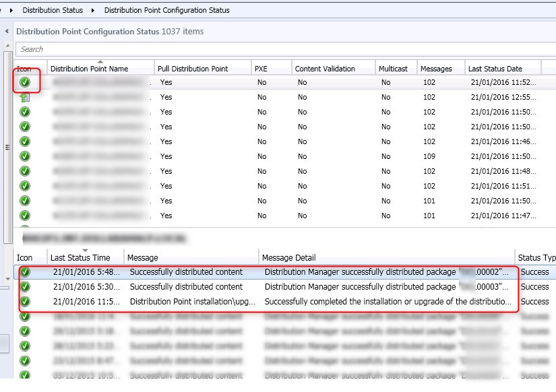Image resolution: width=556 pixels, height=392 pixels.
Task: Click the success icon of the installation\upgrade message
Action: coord(25,302)
